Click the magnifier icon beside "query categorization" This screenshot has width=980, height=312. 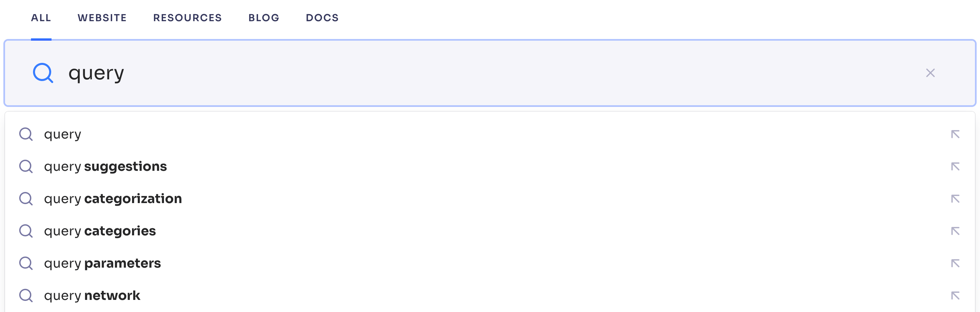point(26,198)
